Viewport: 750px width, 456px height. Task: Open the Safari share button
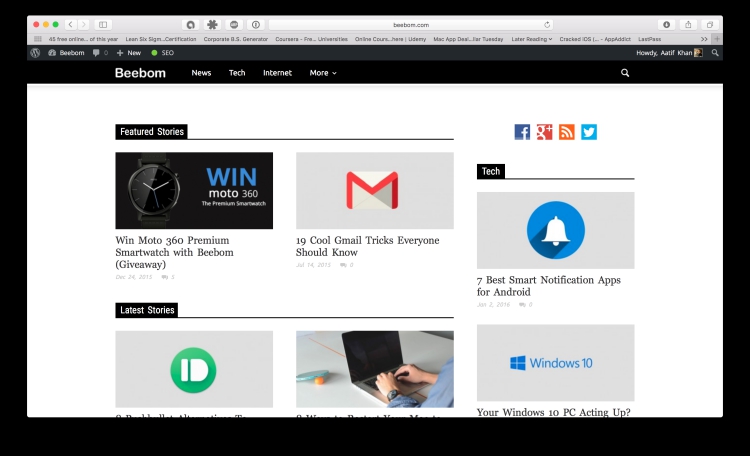tap(688, 24)
